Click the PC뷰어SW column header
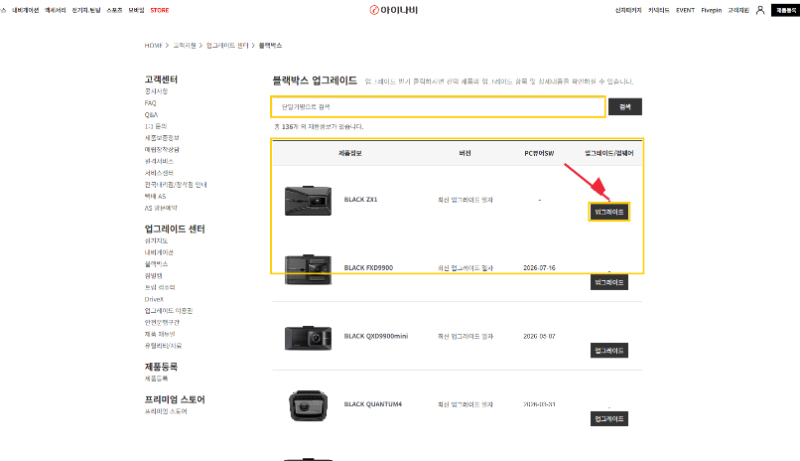 coord(539,153)
